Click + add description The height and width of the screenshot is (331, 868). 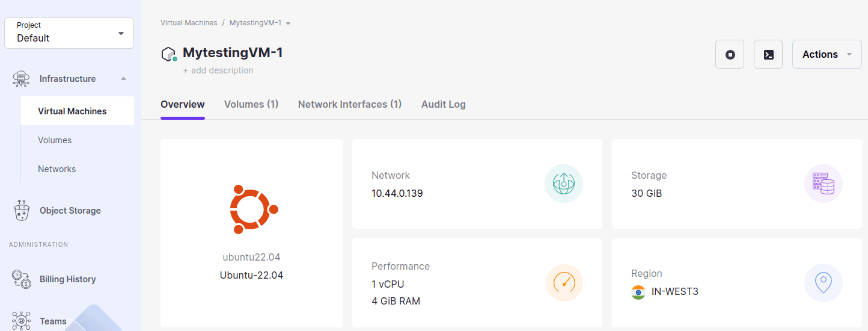[x=218, y=70]
